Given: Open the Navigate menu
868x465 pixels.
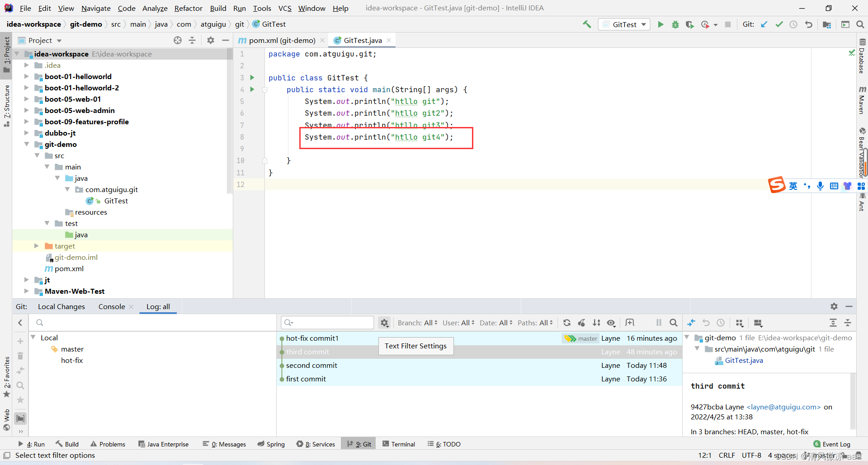Looking at the screenshot, I should coord(96,8).
